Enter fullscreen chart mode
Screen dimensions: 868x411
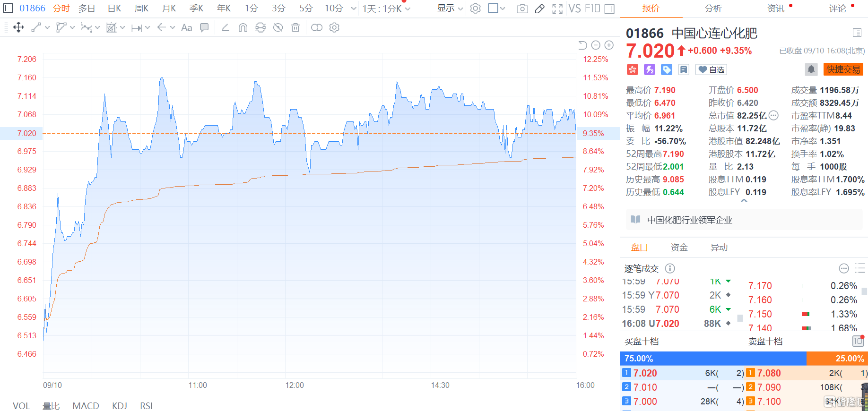[557, 9]
